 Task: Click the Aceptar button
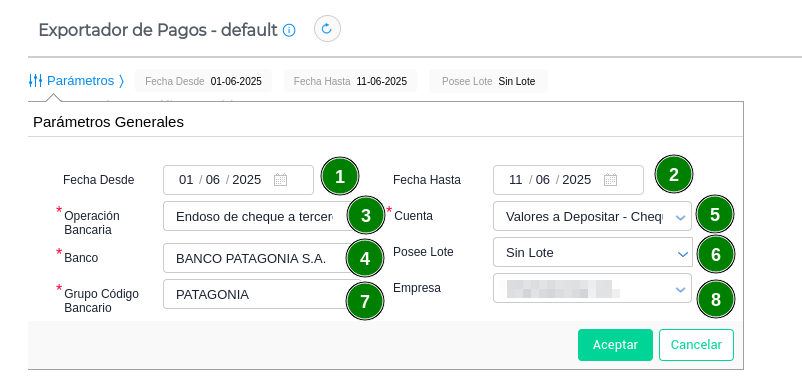click(615, 345)
